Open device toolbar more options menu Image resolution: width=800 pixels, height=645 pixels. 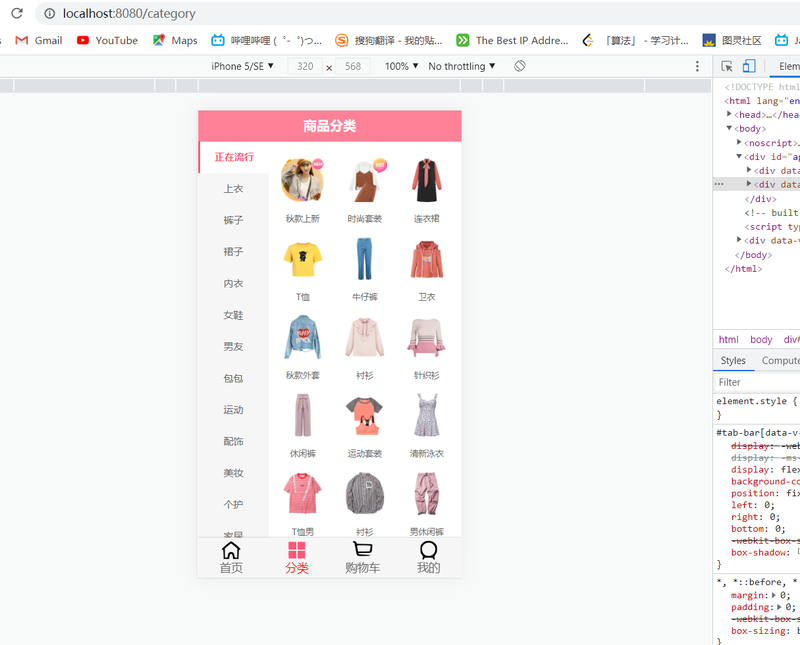[697, 66]
